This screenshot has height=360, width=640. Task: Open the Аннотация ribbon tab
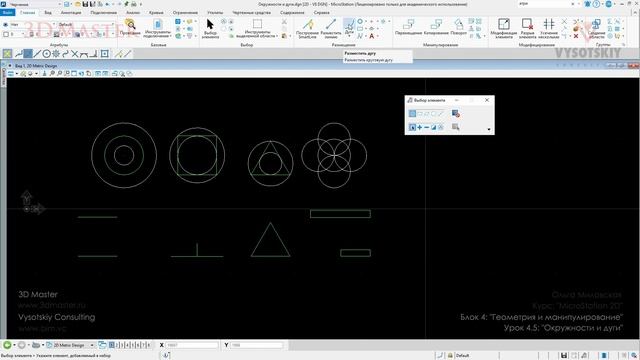71,13
